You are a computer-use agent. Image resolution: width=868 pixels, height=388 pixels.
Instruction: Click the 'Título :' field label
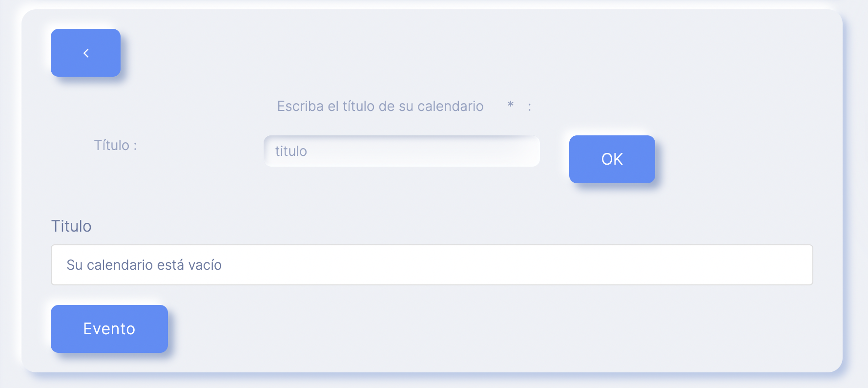pyautogui.click(x=115, y=146)
